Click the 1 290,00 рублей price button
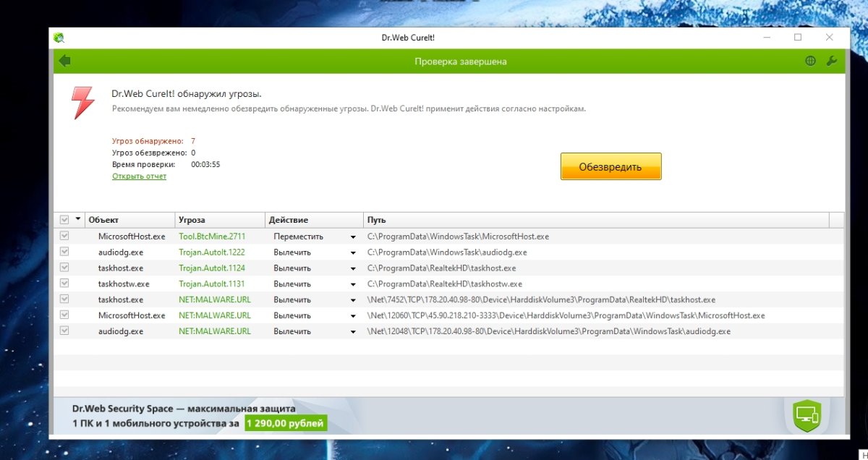Viewport: 868px width, 460px height. click(x=286, y=422)
